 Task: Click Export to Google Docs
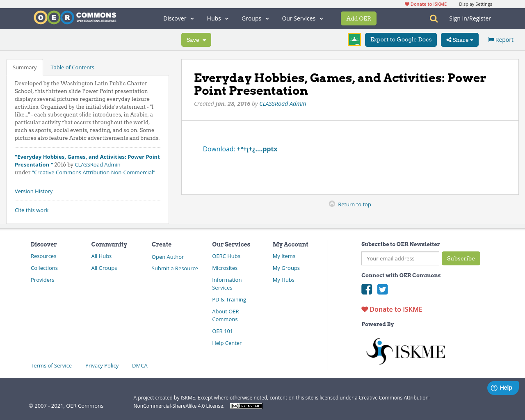point(401,40)
